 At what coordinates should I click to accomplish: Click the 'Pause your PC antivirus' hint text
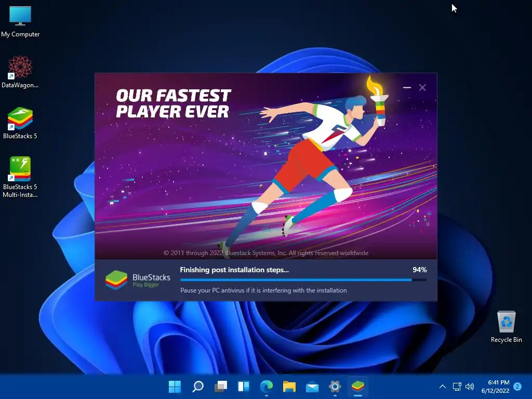coord(263,290)
